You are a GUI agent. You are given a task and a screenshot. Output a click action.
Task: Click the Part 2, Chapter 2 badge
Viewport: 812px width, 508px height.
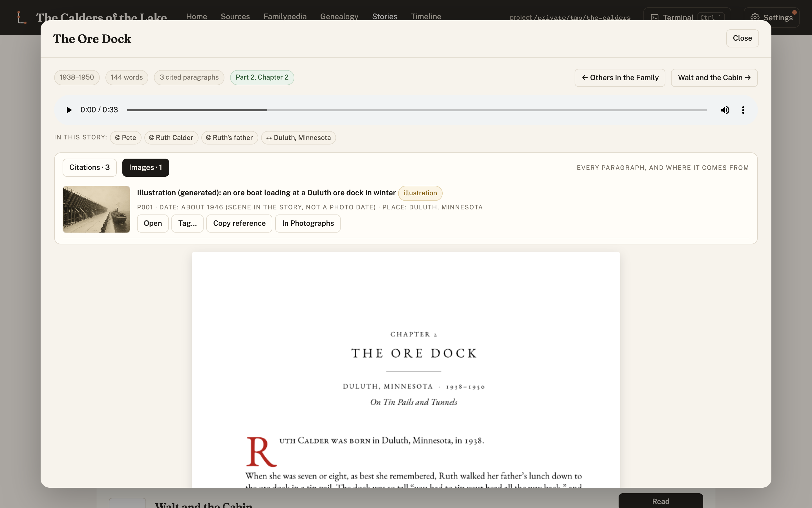(262, 78)
